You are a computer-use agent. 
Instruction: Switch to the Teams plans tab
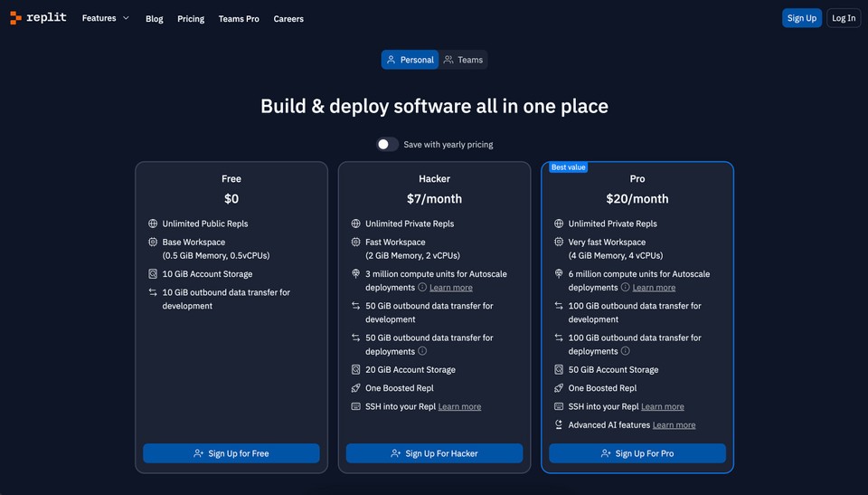463,60
